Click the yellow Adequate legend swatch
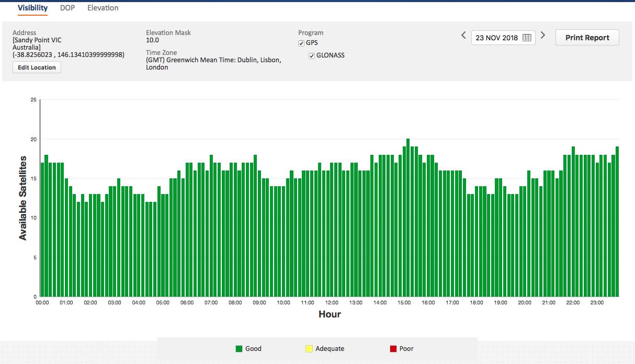Screen dimensions: 635x364 click(x=308, y=349)
